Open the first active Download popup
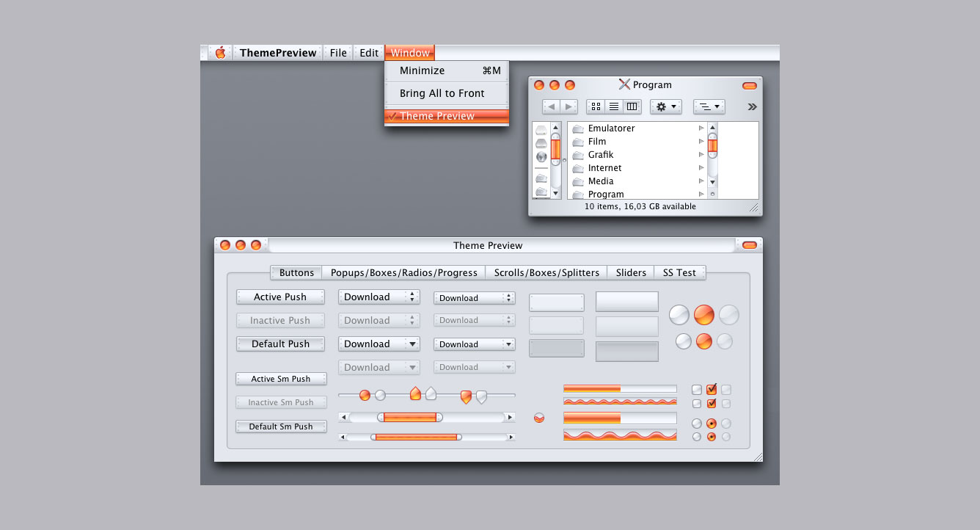The image size is (980, 530). coord(379,297)
